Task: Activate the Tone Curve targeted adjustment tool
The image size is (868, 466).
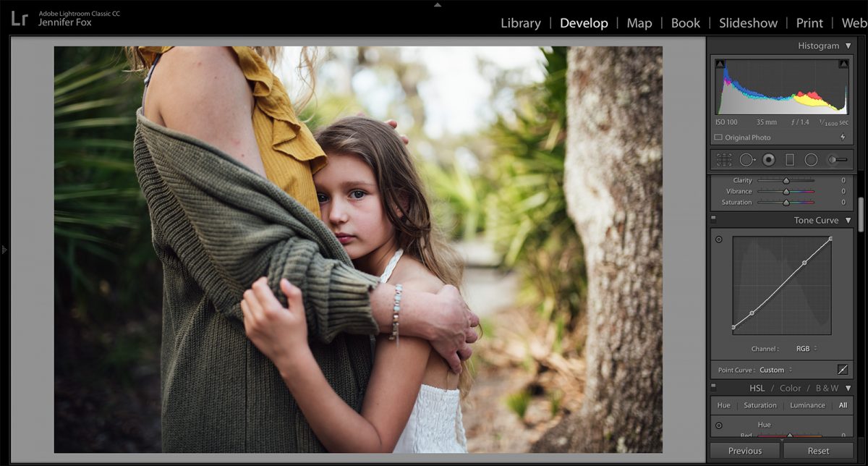Action: [718, 240]
